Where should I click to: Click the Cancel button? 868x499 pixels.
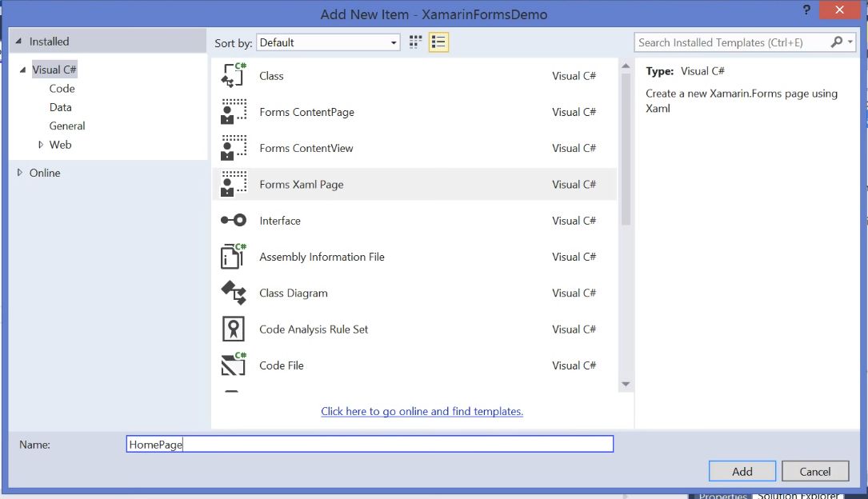815,471
